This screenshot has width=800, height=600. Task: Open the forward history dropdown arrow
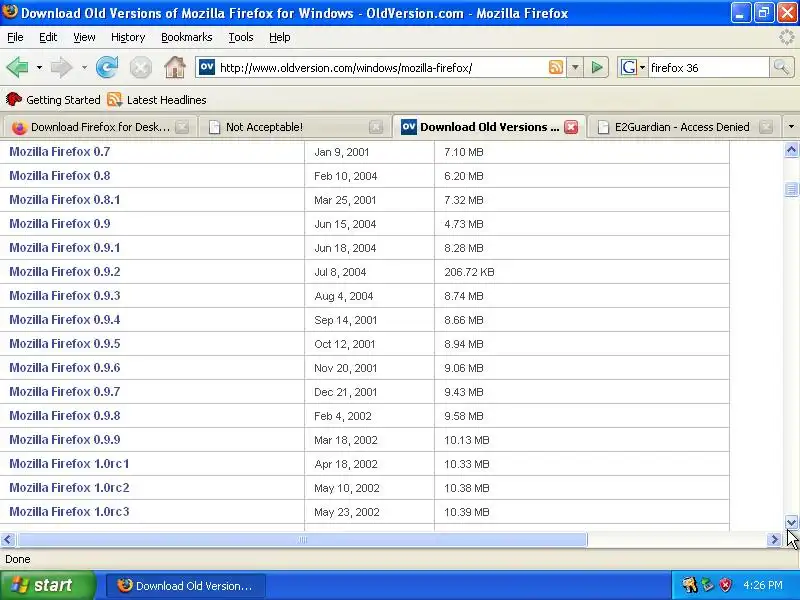(x=84, y=67)
